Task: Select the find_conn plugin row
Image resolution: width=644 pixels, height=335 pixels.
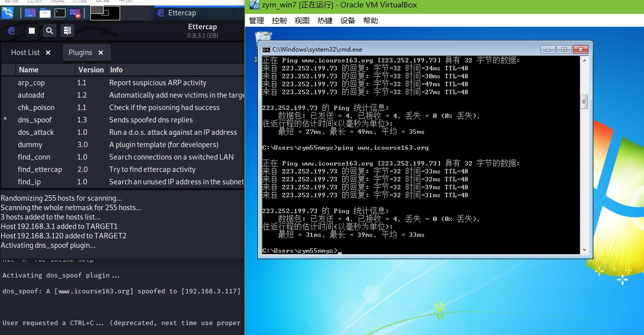Action: [123, 157]
